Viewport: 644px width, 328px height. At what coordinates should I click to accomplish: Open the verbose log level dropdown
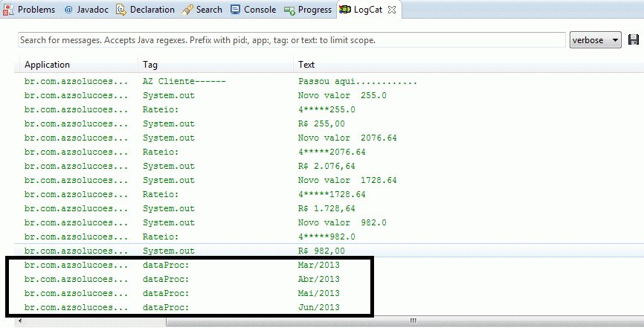[x=596, y=40]
